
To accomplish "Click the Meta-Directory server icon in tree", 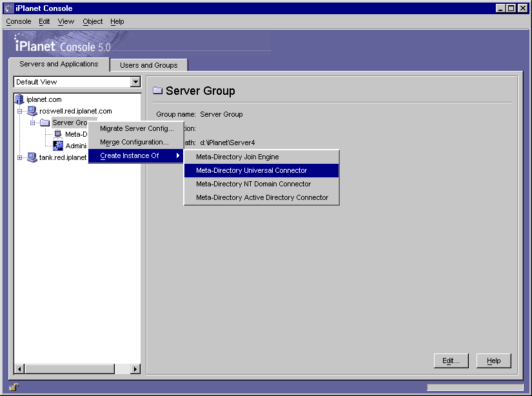I will coord(57,134).
